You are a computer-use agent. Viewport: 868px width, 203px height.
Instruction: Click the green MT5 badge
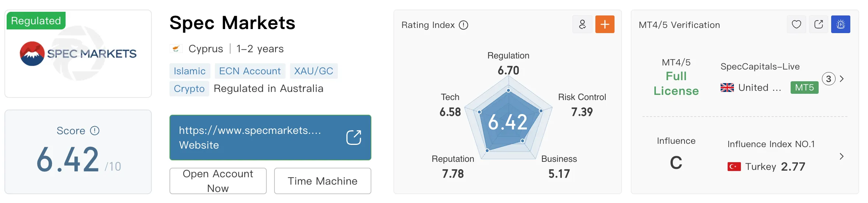point(804,88)
